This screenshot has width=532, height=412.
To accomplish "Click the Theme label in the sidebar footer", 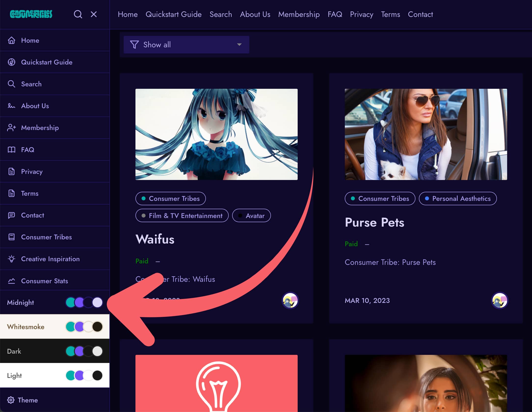I will (28, 400).
